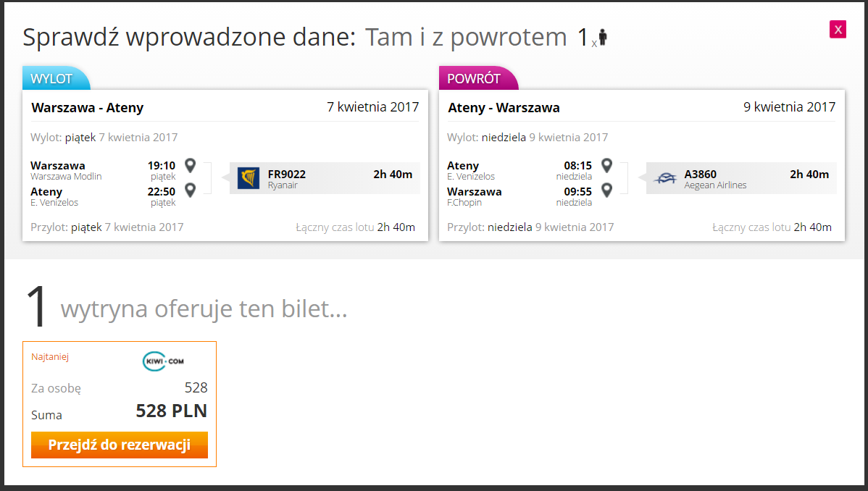Click F.Chopin airport name
868x491 pixels.
coord(464,203)
